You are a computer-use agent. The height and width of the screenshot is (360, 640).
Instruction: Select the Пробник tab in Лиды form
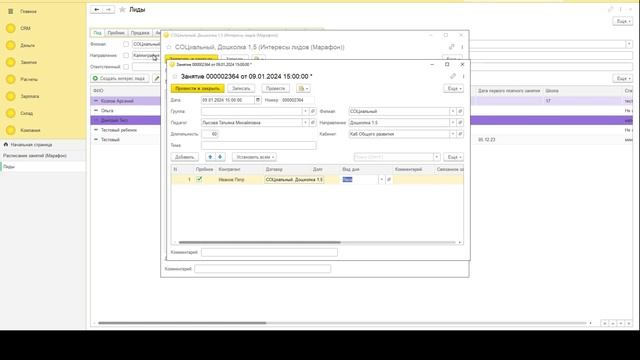point(116,33)
